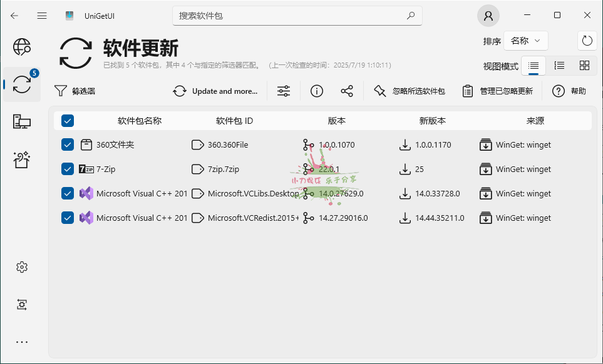This screenshot has height=364, width=603.
Task: Open the 排序 名称 sort dropdown
Action: click(525, 41)
